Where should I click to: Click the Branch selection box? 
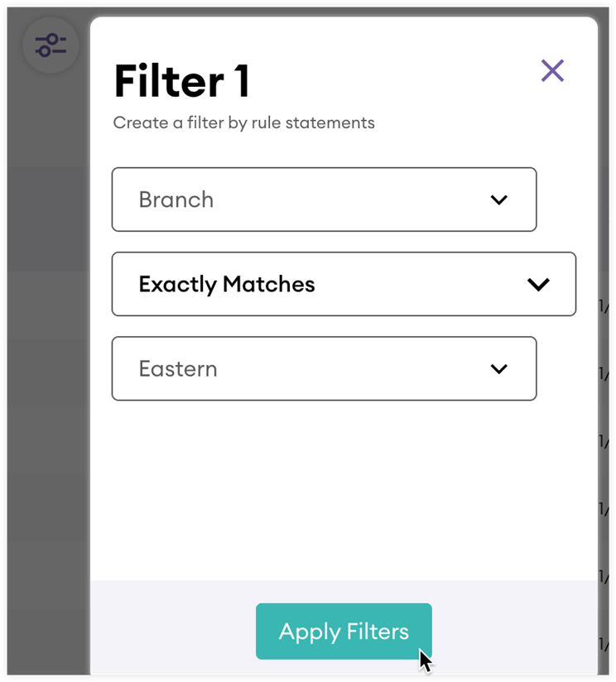pyautogui.click(x=323, y=199)
